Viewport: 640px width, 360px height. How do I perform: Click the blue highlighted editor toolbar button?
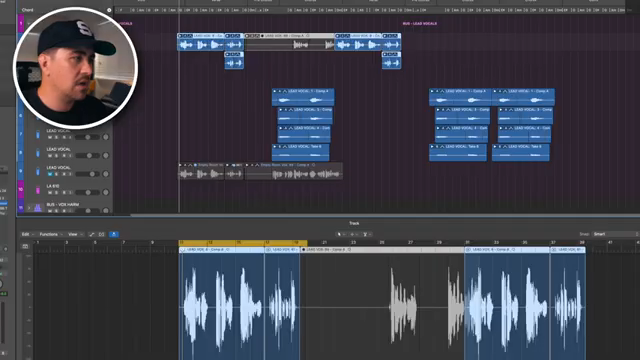coord(114,234)
